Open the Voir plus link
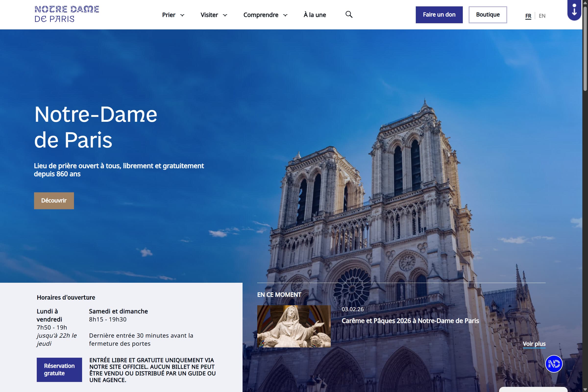Screen dimensions: 588x392 point(535,344)
